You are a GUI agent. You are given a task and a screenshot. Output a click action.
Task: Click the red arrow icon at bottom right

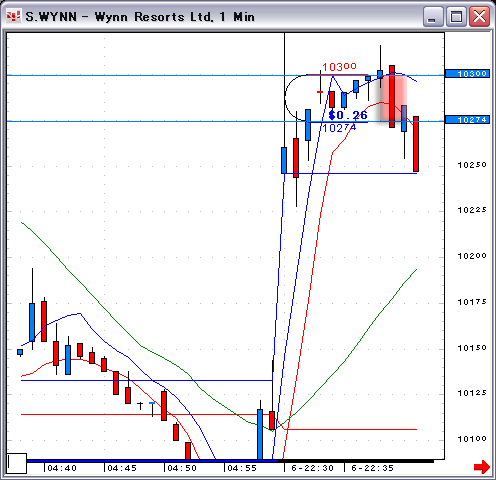click(482, 467)
